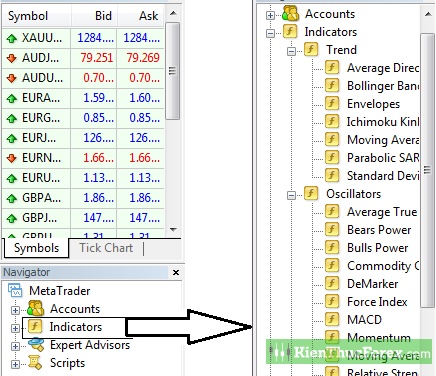This screenshot has height=376, width=436.
Task: Click the Market Watch scrollbar down arrow
Action: coord(173,229)
